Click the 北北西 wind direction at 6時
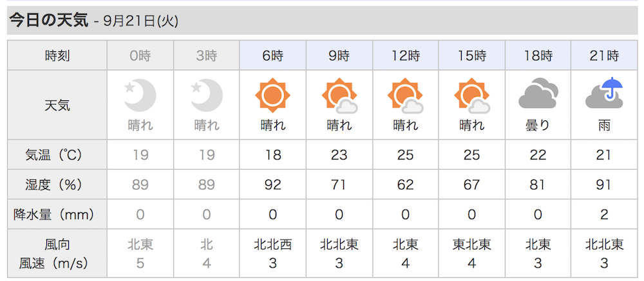The height and width of the screenshot is (281, 644). coord(272,245)
